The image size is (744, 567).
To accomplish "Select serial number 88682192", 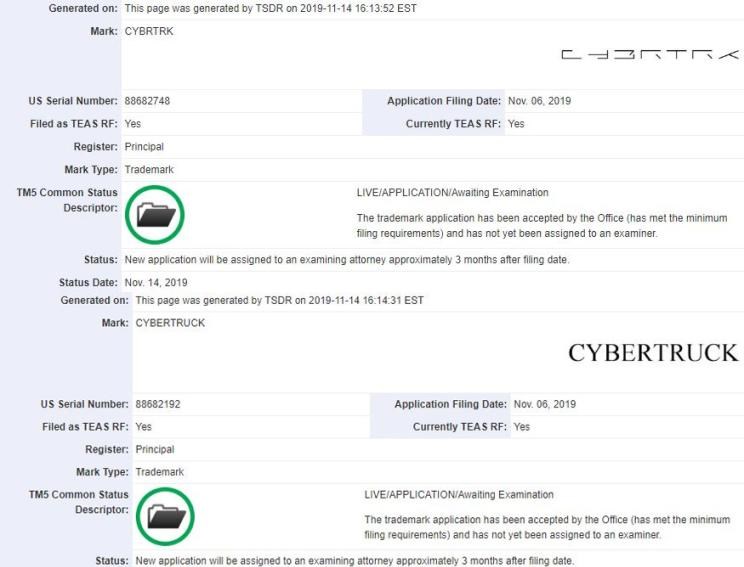I will point(158,404).
